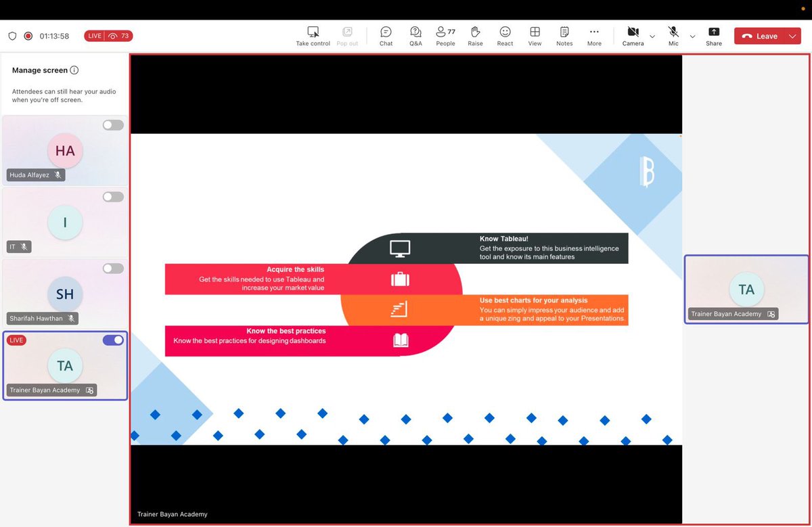Click the screen-share icon on the right Trainer tile
The width and height of the screenshot is (812, 527).
(771, 315)
